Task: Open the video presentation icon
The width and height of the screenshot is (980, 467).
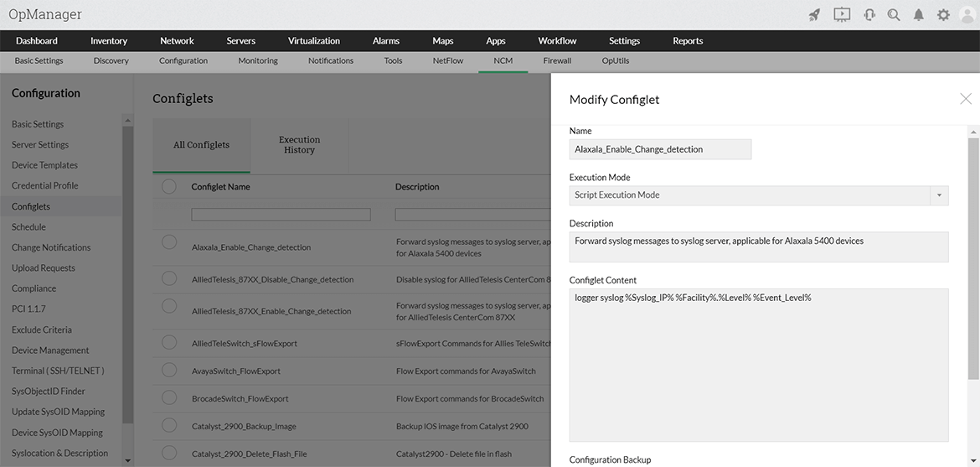Action: (842, 15)
